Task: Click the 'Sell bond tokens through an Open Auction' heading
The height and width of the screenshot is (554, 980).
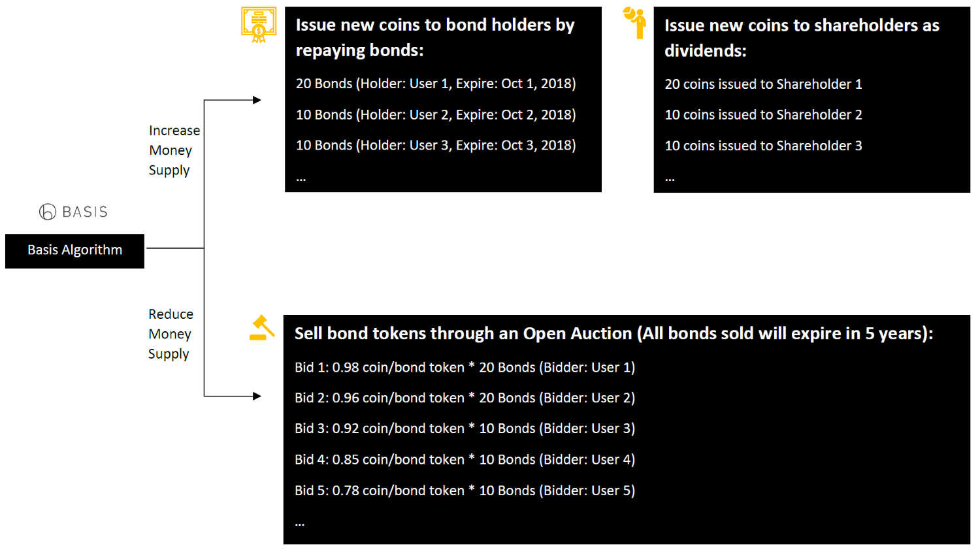Action: pos(613,333)
